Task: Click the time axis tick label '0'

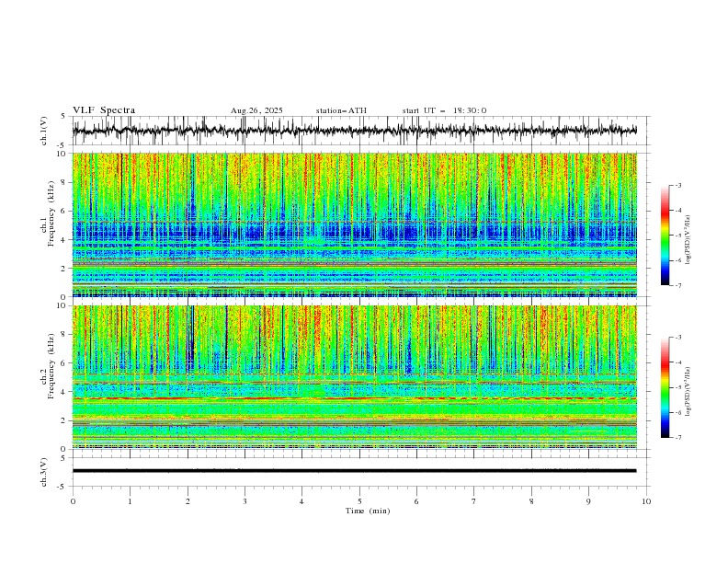Action: click(x=73, y=501)
